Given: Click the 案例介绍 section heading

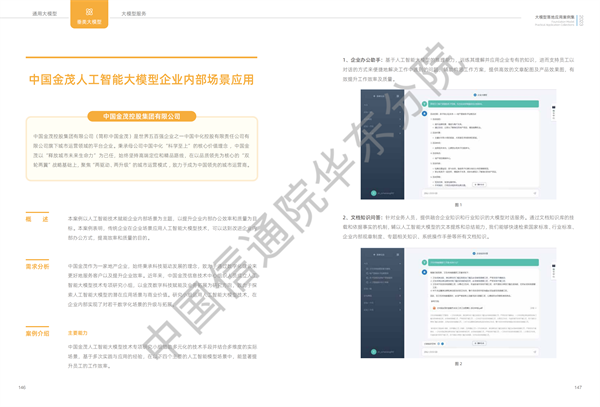Looking at the screenshot, I should click(x=37, y=334).
